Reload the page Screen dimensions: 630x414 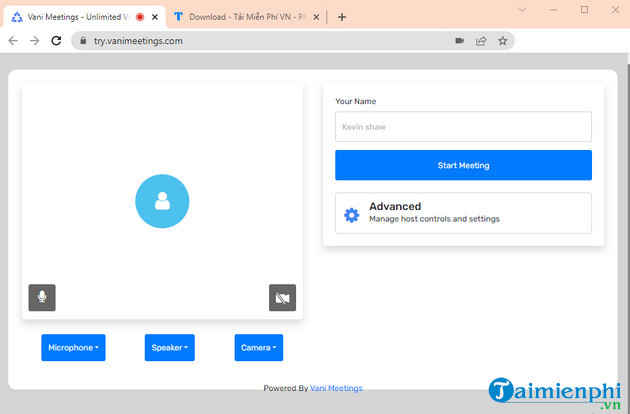point(57,41)
